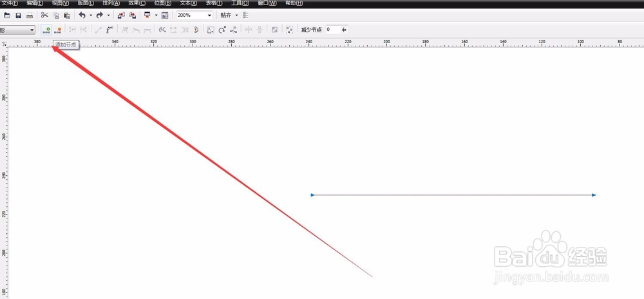The image size is (644, 299).
Task: Toggle Reflect Nodes Vertically
Action: 260,30
